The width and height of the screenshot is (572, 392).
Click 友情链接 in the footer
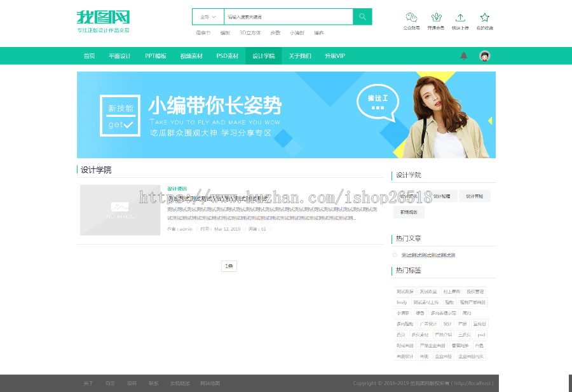click(x=180, y=383)
